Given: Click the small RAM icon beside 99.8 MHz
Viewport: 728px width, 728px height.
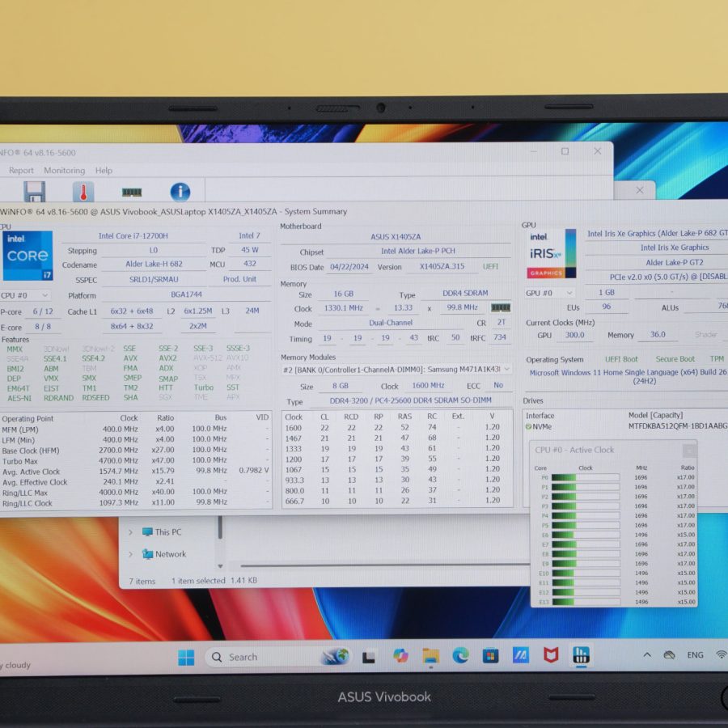Looking at the screenshot, I should point(501,307).
